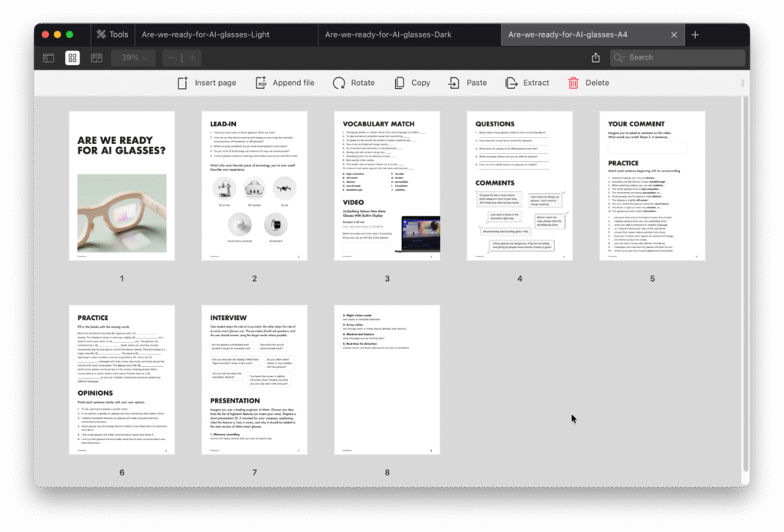Toggle the sidebar panel view
Image resolution: width=784 pixels, height=532 pixels.
(x=48, y=57)
